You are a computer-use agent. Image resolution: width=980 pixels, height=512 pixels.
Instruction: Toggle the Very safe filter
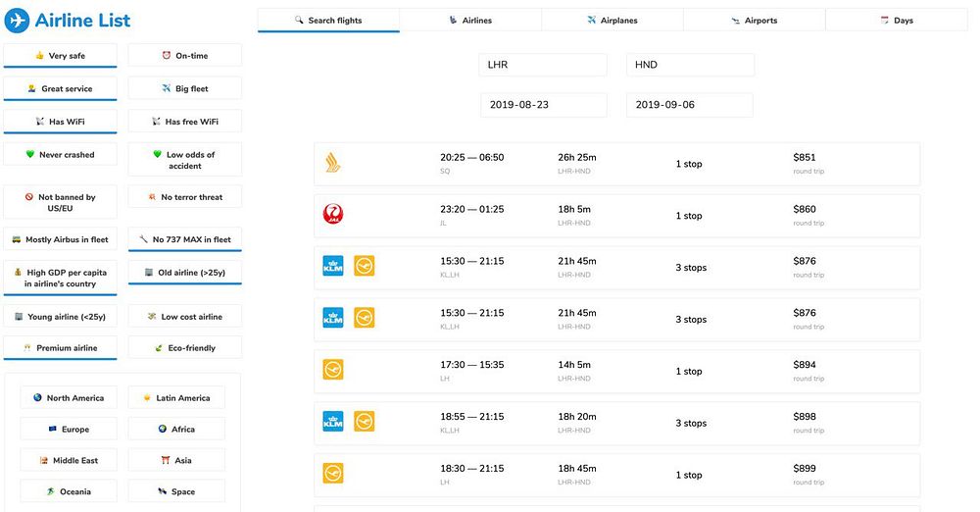[x=60, y=56]
